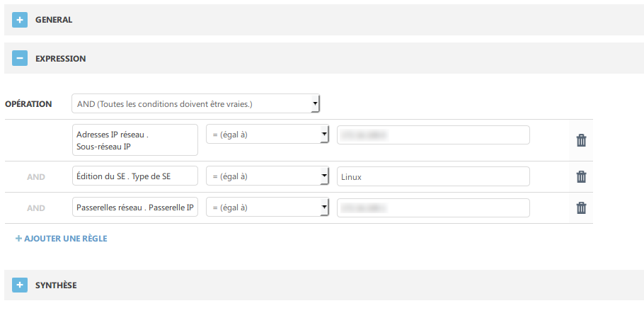Collapse the EXPRESSION section minus icon

(x=20, y=58)
